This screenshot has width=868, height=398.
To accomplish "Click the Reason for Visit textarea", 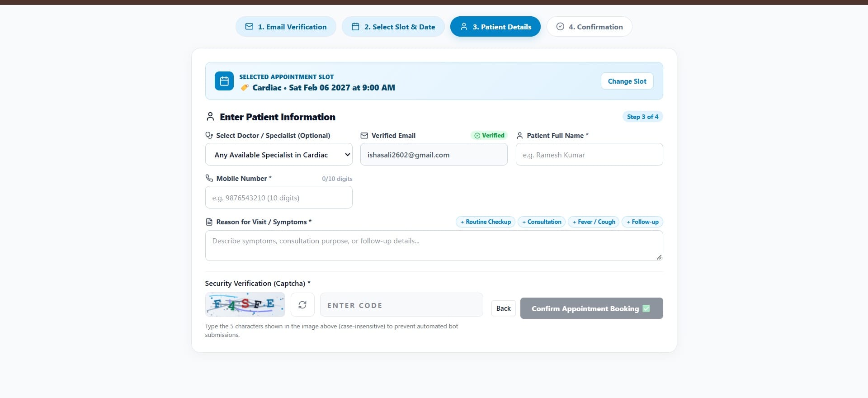I will [434, 246].
